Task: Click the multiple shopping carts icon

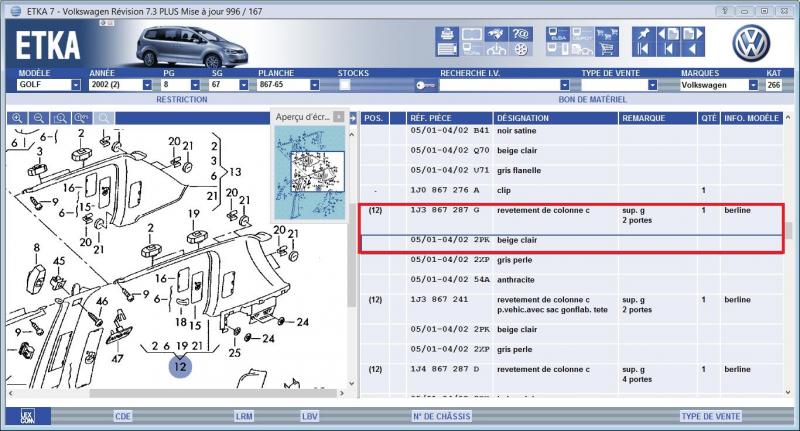Action: (x=607, y=34)
